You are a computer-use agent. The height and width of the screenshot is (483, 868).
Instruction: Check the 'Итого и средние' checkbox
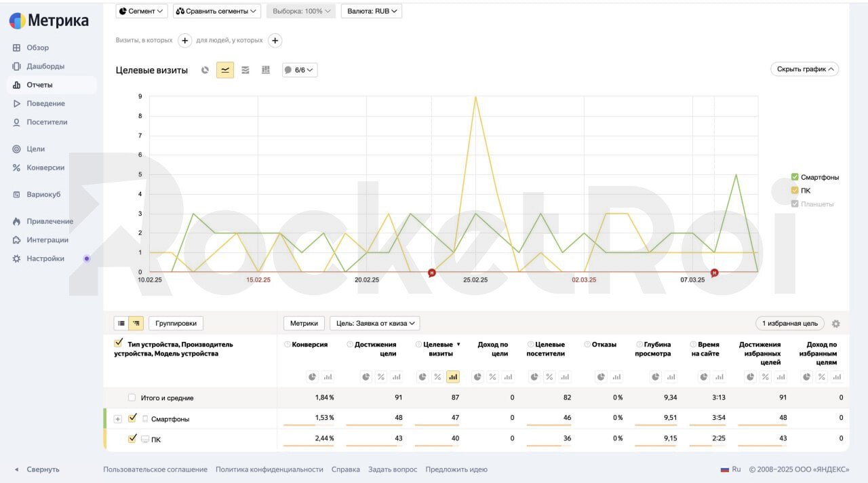click(x=132, y=398)
